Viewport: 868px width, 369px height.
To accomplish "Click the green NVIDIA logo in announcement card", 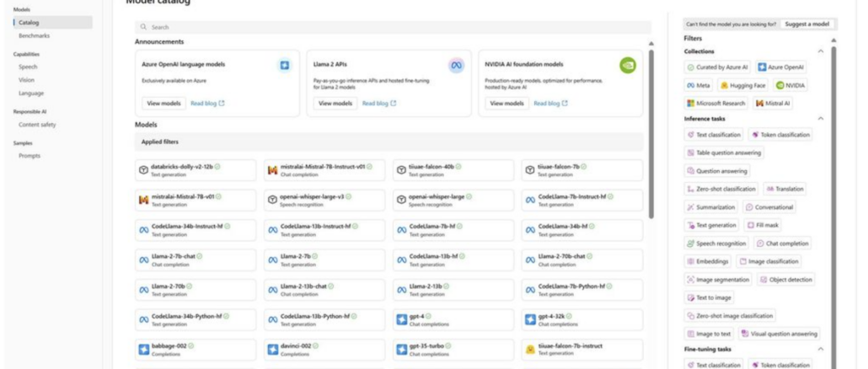I will 627,65.
